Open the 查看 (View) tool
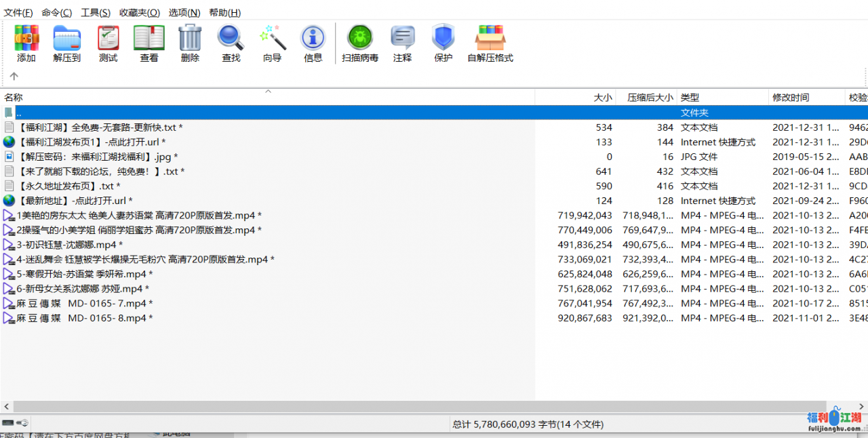The height and width of the screenshot is (438, 868). click(149, 43)
